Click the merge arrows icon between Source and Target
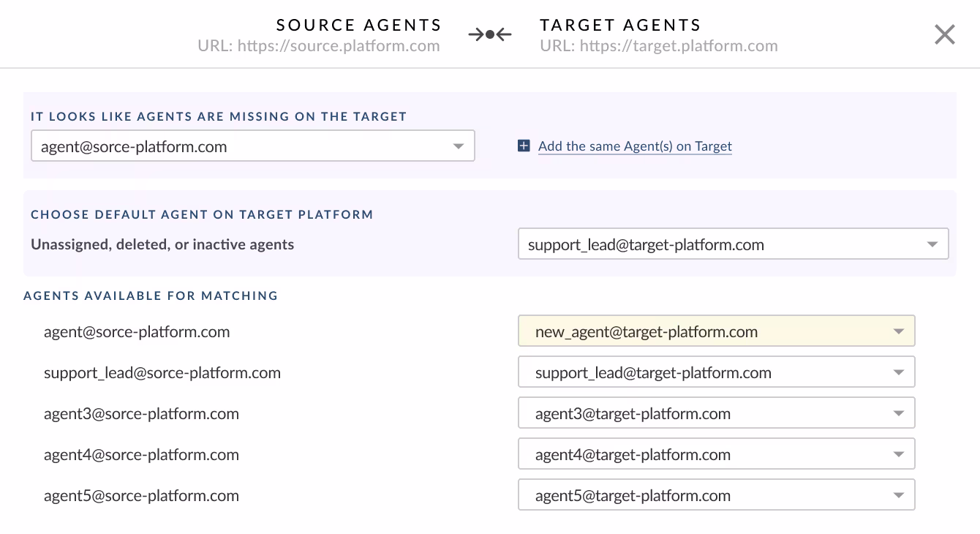This screenshot has height=534, width=980. pyautogui.click(x=489, y=34)
